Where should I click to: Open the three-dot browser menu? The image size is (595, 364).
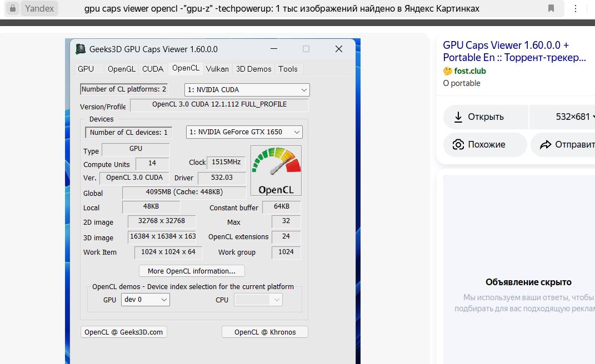(x=575, y=8)
